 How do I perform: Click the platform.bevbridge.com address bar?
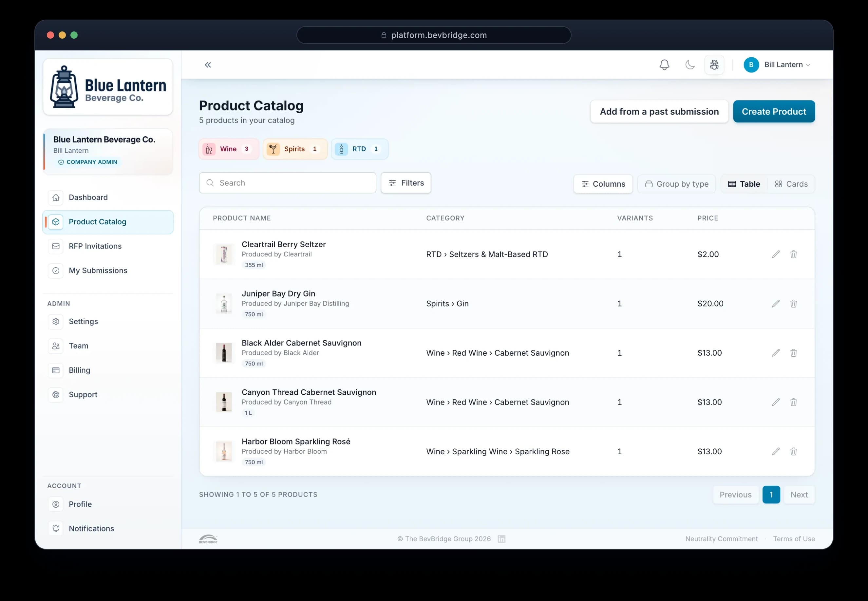point(433,35)
